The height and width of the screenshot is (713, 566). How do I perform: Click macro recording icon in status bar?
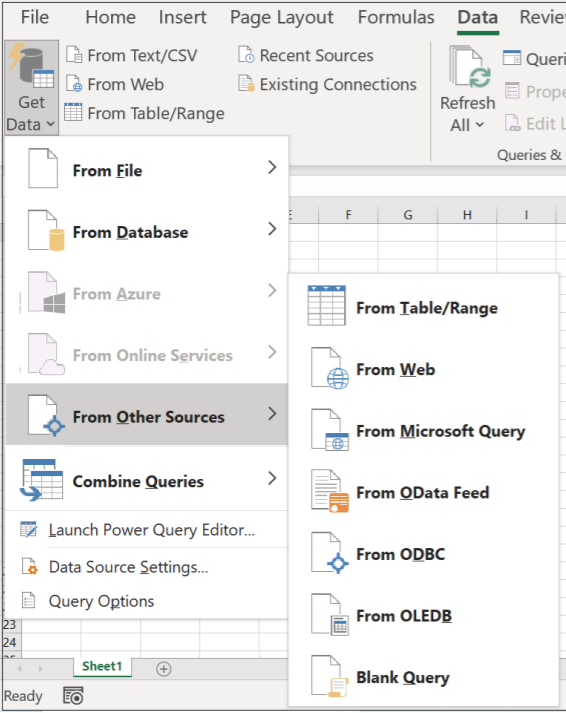pyautogui.click(x=73, y=696)
